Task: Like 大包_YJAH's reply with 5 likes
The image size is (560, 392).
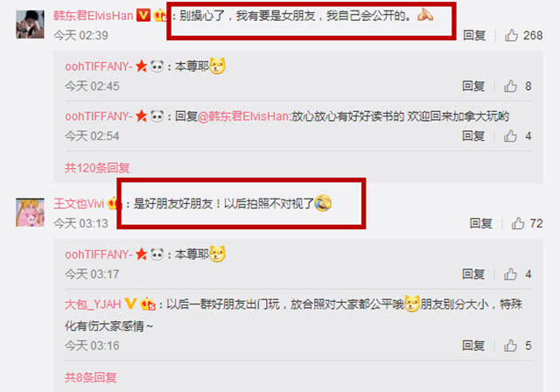Action: coord(510,346)
